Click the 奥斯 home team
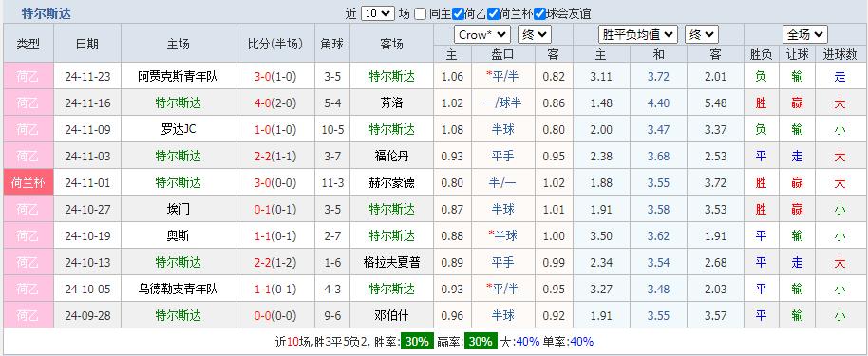Viewport: 868px width, 356px height. coord(178,235)
